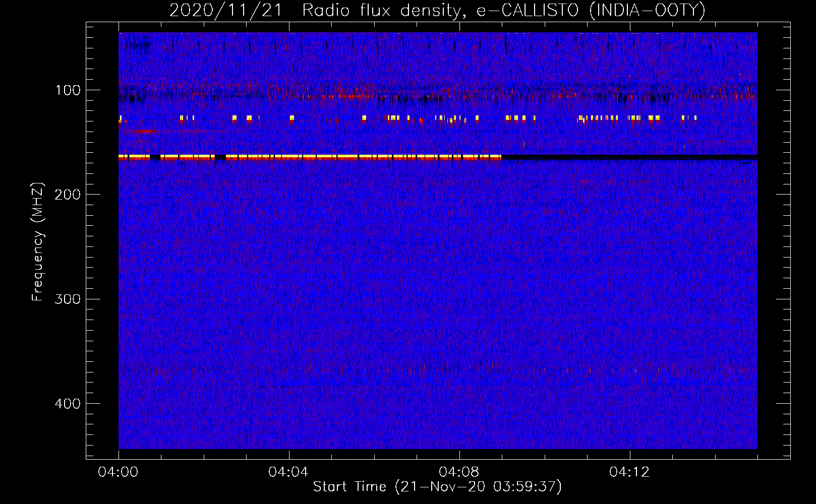
Task: Click the 300 frequency tick label
Action: pos(68,299)
